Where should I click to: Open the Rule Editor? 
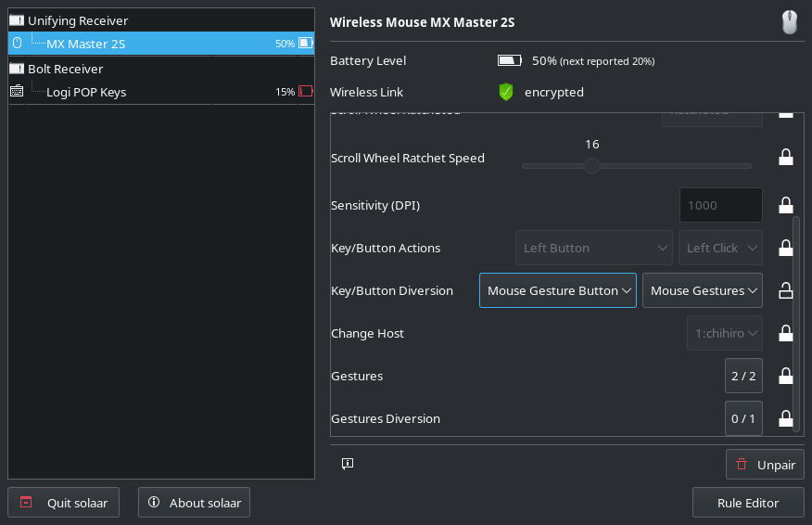tap(748, 502)
